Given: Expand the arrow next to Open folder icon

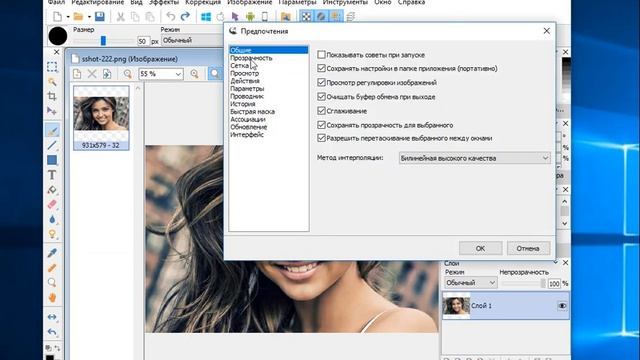Looking at the screenshot, I should [89, 17].
